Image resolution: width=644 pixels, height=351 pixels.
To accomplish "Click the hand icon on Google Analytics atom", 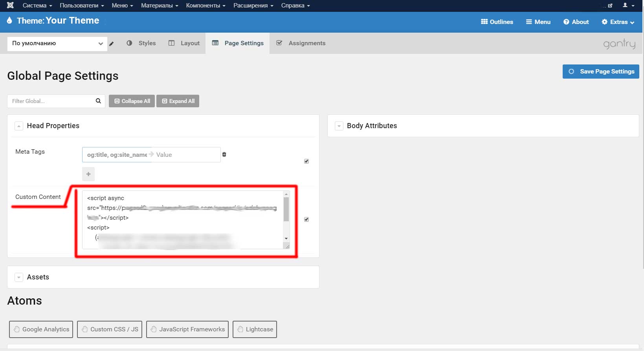I will pos(17,329).
